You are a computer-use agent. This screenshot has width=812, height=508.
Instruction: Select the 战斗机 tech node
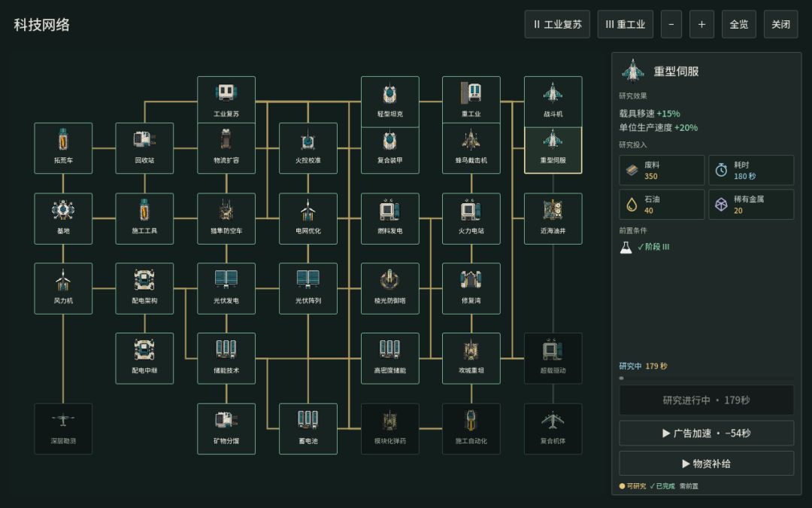[x=553, y=102]
